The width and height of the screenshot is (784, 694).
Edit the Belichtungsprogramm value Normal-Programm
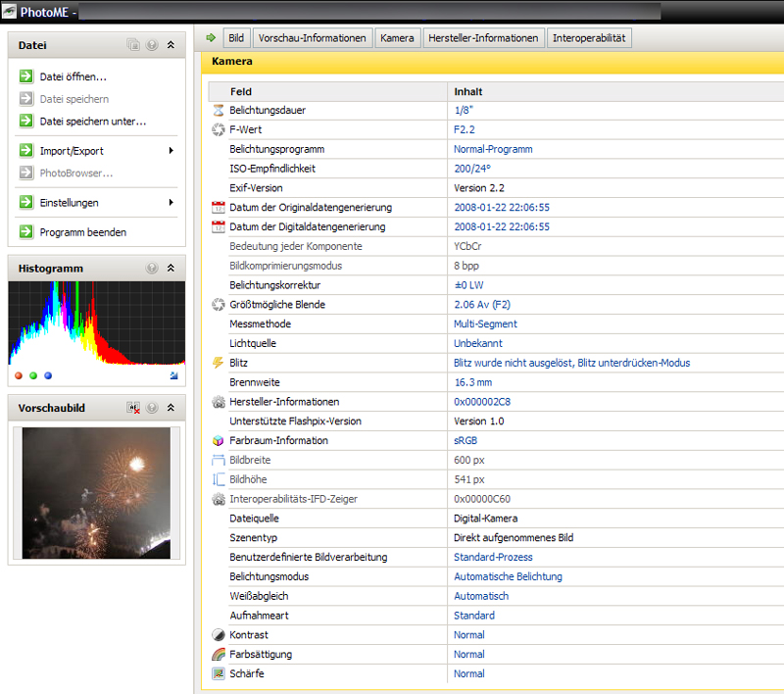(493, 149)
